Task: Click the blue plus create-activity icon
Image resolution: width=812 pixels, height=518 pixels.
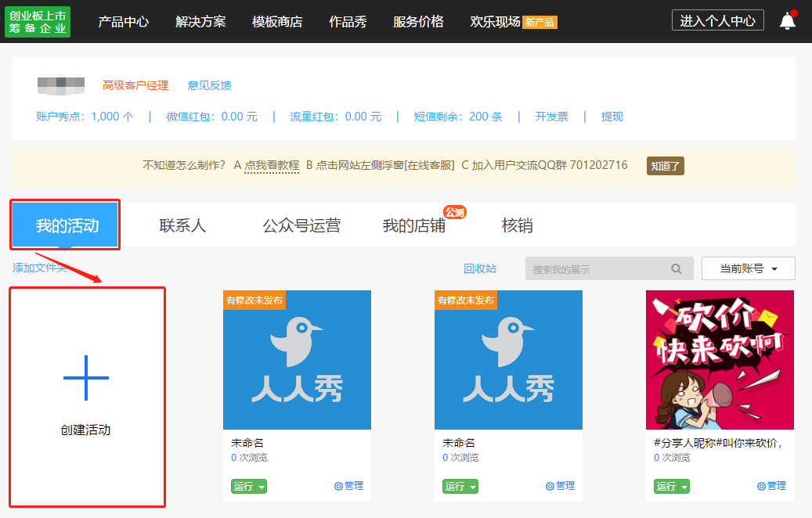Action: point(86,378)
